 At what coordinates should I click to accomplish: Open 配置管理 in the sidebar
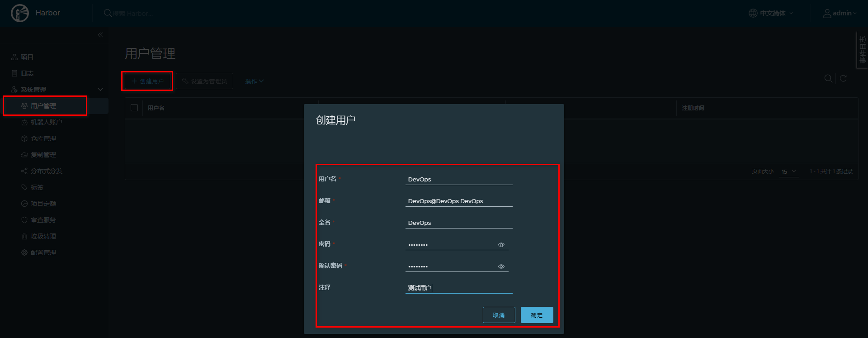coord(43,252)
